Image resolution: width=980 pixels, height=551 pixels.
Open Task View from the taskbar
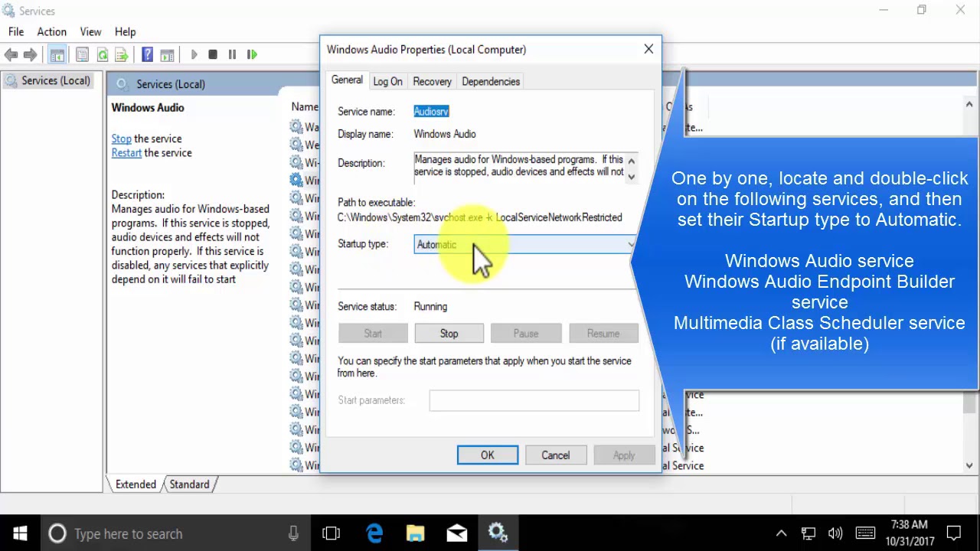(x=332, y=533)
